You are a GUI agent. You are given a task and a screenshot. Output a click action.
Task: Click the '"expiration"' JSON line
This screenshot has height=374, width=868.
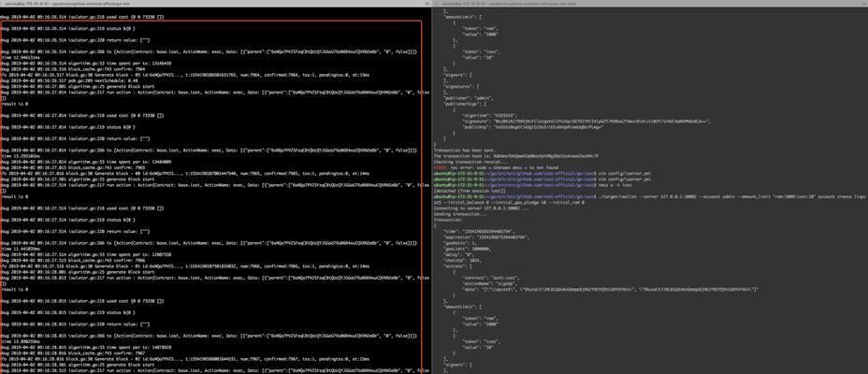[x=486, y=237]
